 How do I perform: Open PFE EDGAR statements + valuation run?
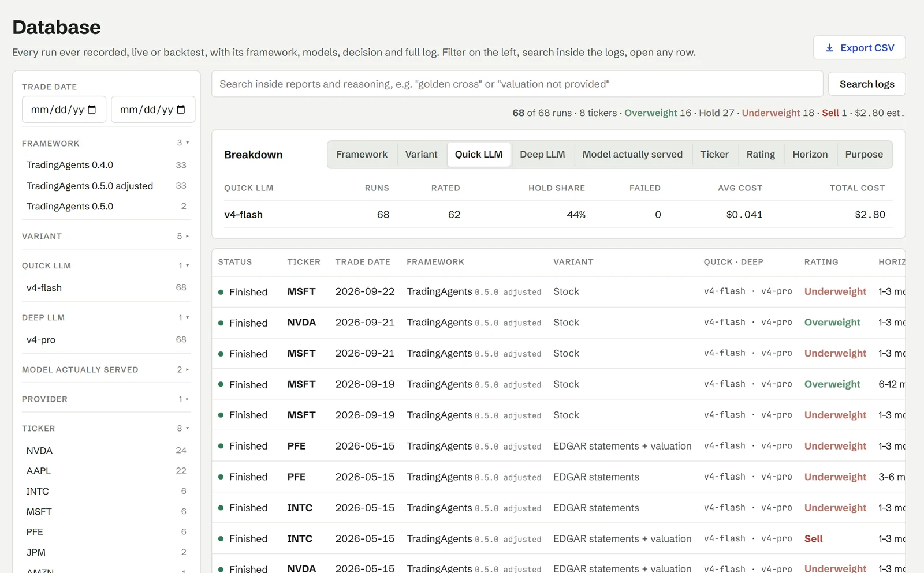pyautogui.click(x=558, y=446)
